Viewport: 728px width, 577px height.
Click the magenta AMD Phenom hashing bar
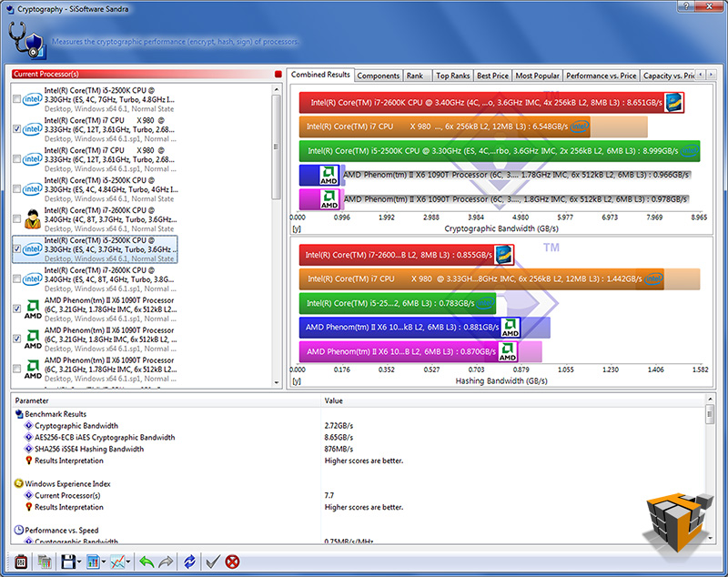[408, 351]
